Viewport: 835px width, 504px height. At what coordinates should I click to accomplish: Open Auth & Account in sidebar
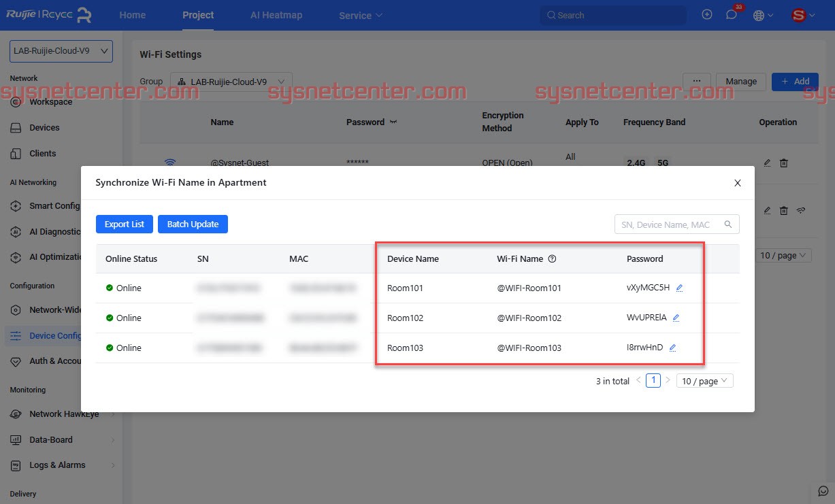[54, 360]
